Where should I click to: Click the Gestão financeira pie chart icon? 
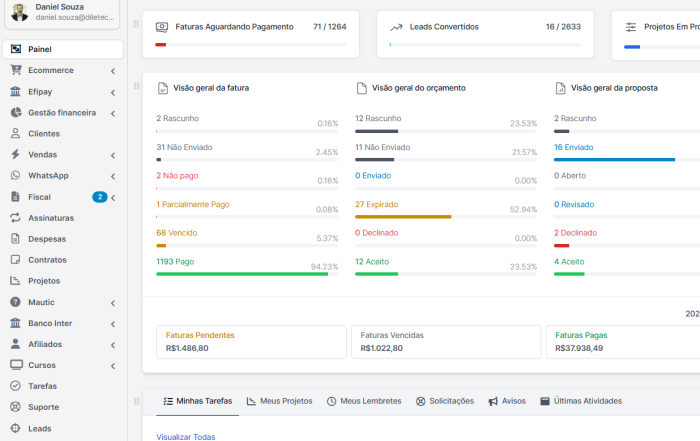click(x=16, y=112)
